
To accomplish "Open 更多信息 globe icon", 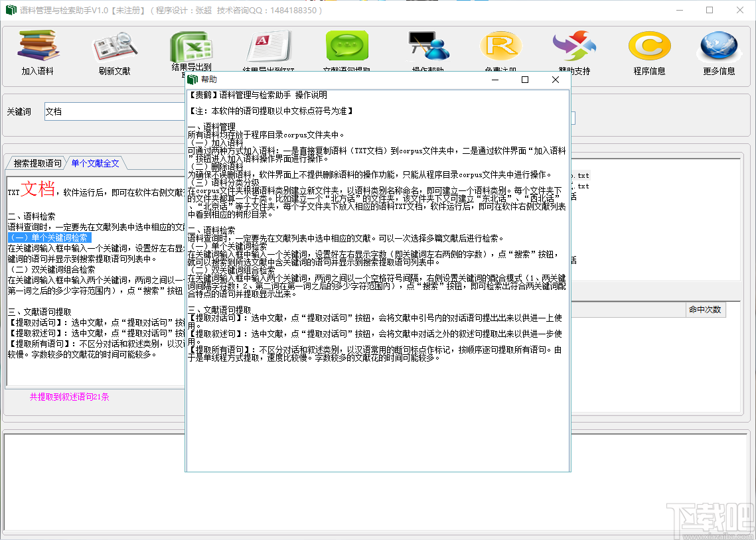I will (x=719, y=46).
